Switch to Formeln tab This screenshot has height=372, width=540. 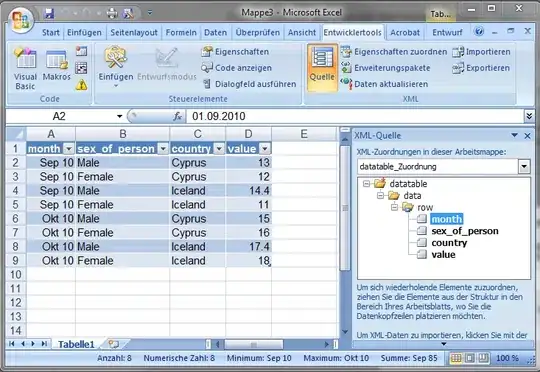(181, 32)
